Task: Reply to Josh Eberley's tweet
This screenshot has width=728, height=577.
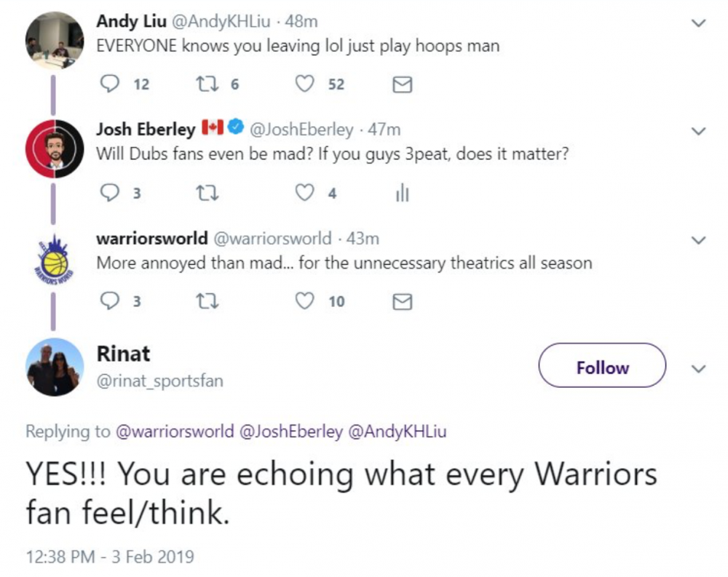Action: pyautogui.click(x=108, y=194)
